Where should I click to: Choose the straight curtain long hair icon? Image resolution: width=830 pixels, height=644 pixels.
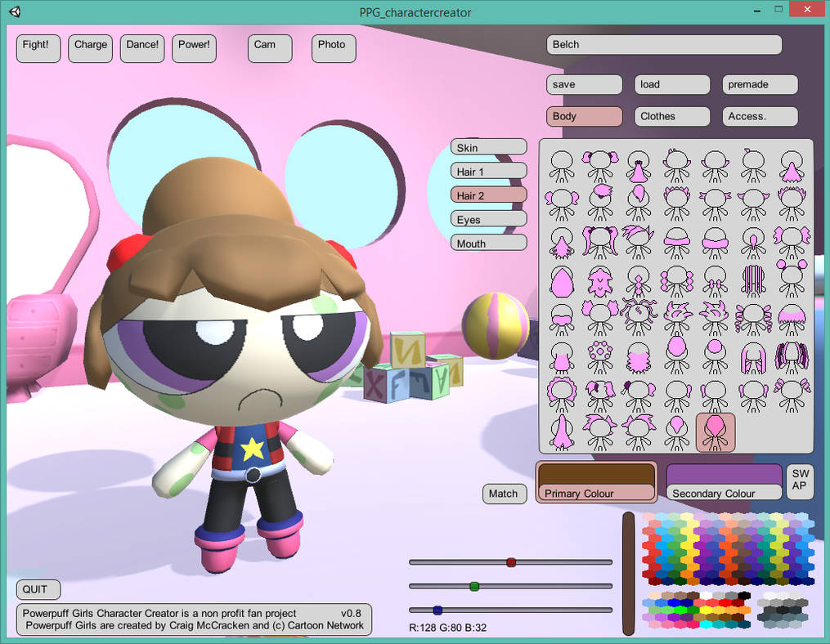753,358
